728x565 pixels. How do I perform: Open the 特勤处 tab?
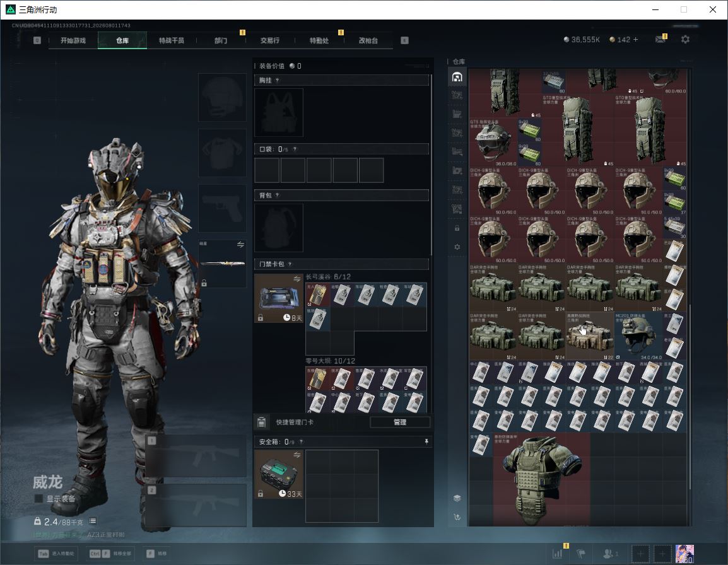319,40
